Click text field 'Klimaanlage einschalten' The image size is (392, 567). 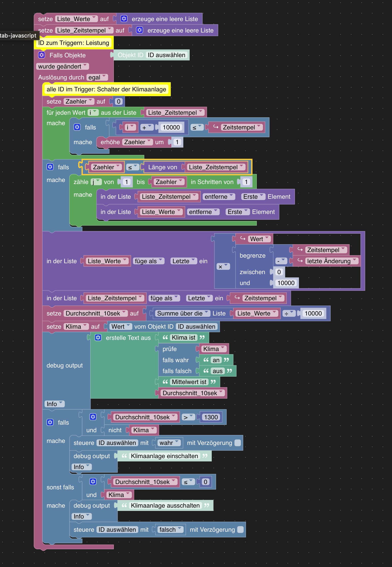pyautogui.click(x=165, y=456)
